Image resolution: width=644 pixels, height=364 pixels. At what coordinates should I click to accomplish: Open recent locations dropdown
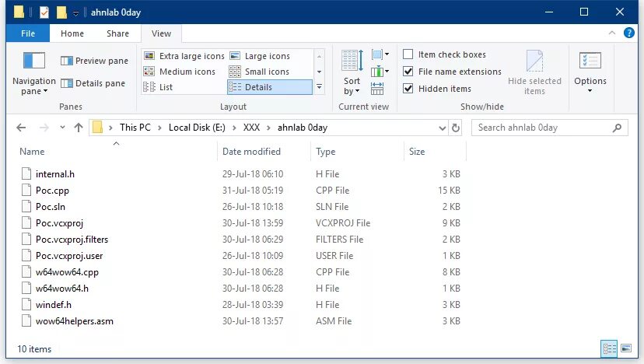[62, 128]
